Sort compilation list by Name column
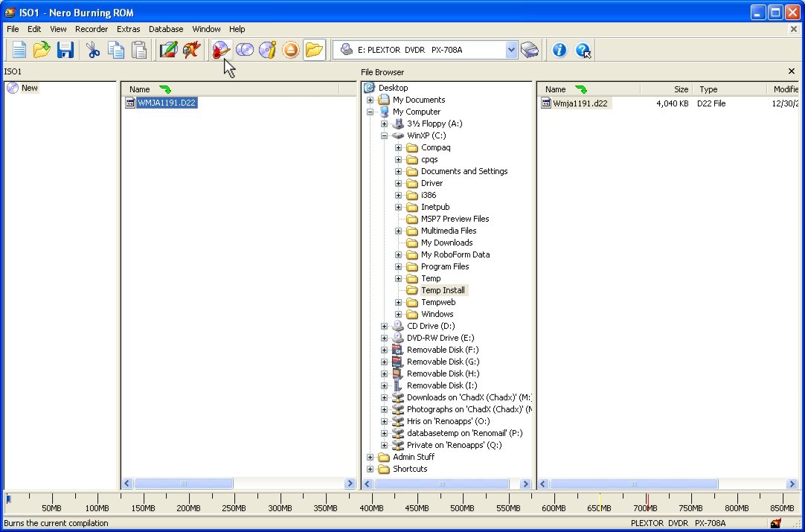Image resolution: width=805 pixels, height=532 pixels. 230,89
